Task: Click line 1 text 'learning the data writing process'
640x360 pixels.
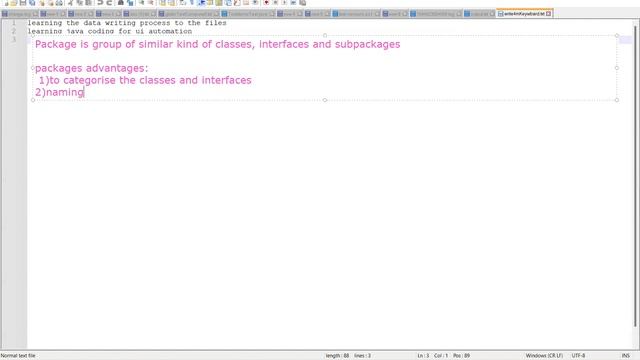Action: click(x=99, y=23)
